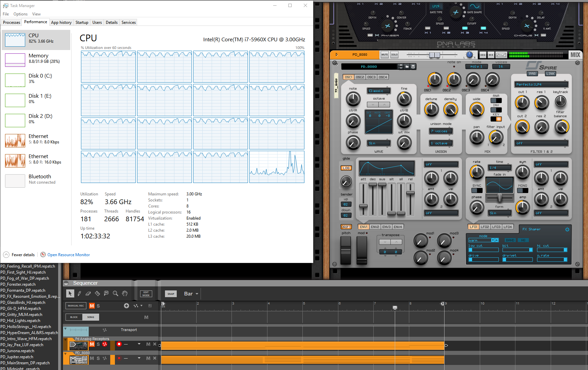Select the OSC2 tab in Spire
The height and width of the screenshot is (370, 588).
click(x=360, y=77)
